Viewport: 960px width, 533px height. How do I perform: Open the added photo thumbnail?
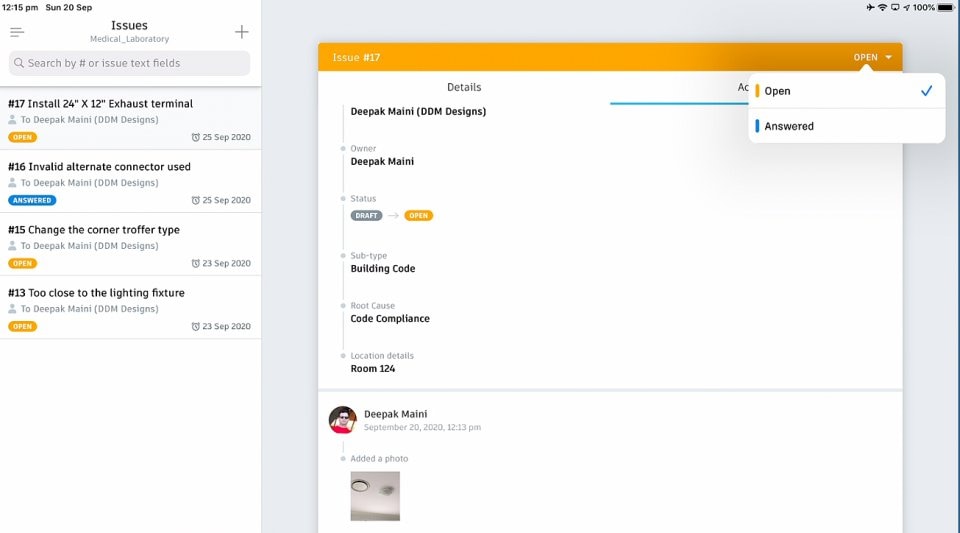[375, 496]
